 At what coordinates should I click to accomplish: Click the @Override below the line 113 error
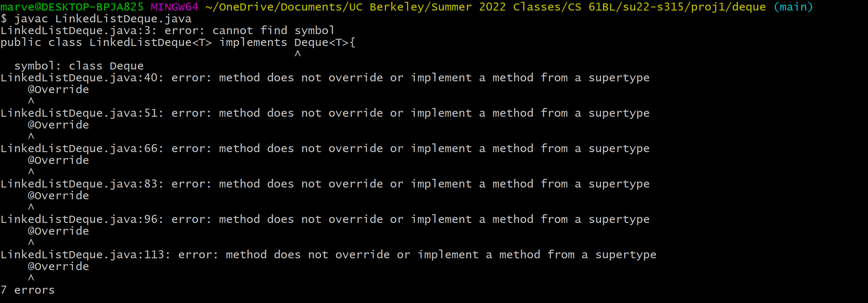click(58, 266)
